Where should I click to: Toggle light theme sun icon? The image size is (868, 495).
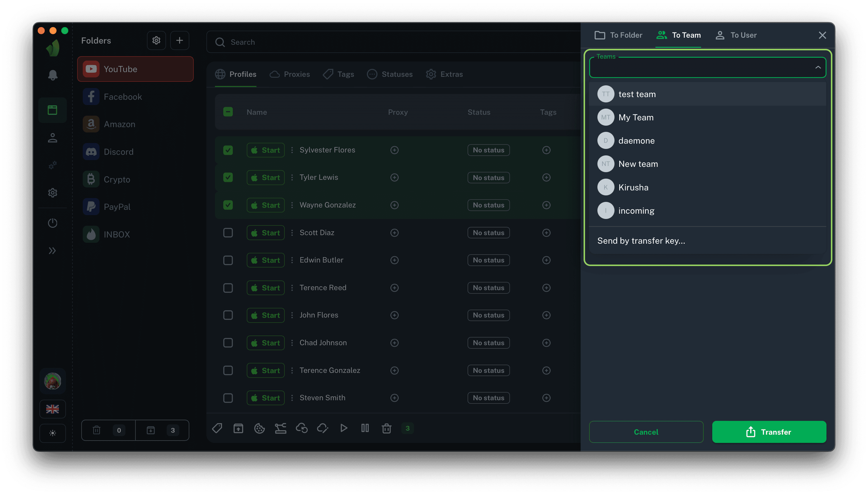coord(52,433)
